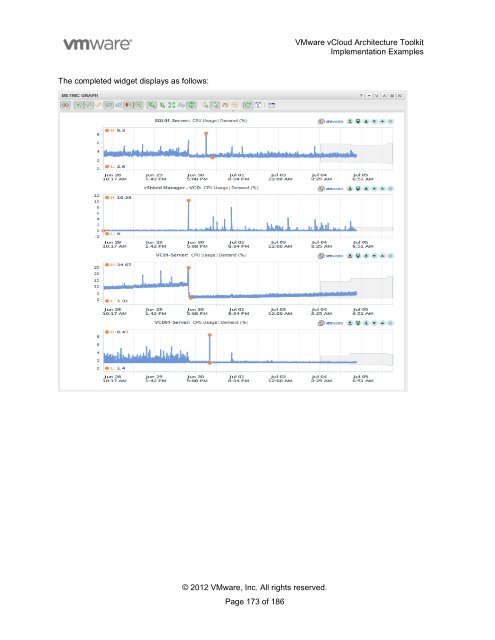The height and width of the screenshot is (640, 495).
Task: Move the SQL01-Server chart up
Action: pyautogui.click(x=382, y=121)
